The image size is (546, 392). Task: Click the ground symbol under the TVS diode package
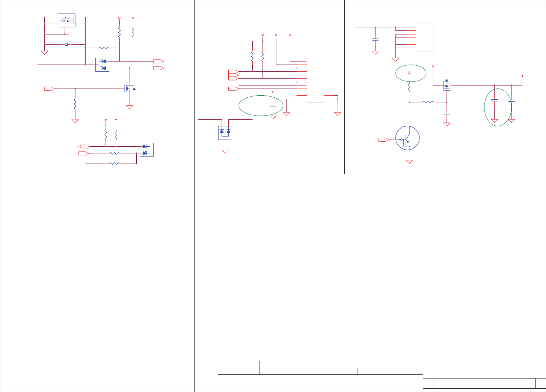[x=225, y=151]
